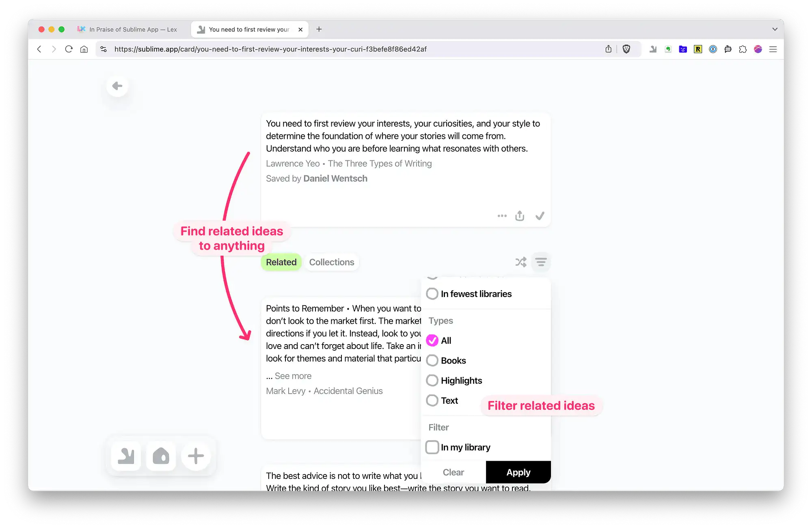This screenshot has height=528, width=812.
Task: Mark card done with checkmark icon
Action: point(540,216)
